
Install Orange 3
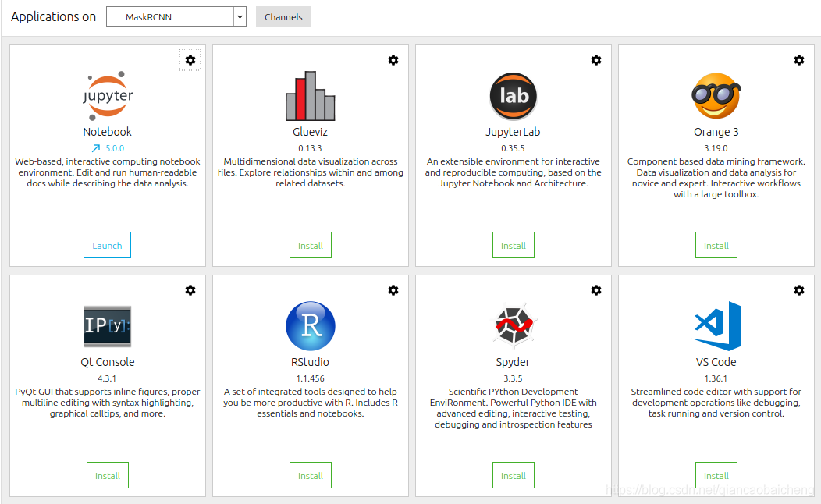pos(716,245)
